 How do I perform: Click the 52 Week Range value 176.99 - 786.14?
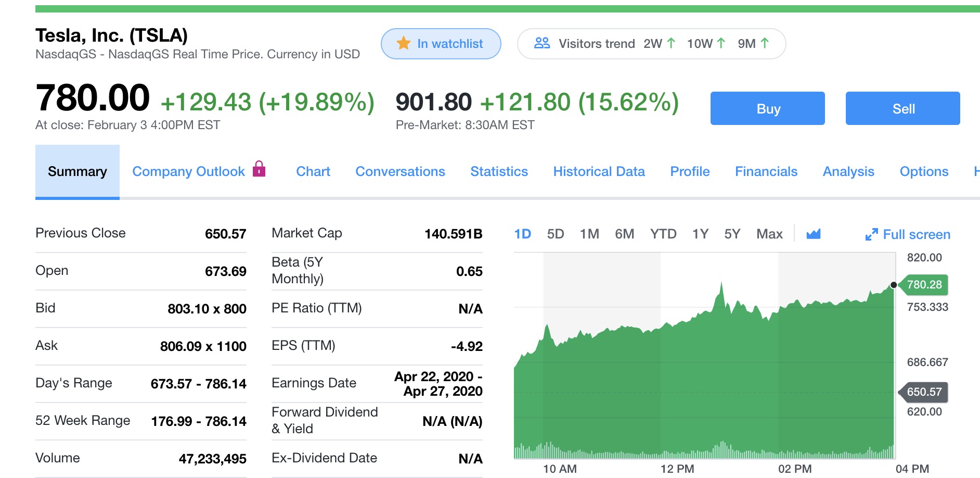[199, 421]
